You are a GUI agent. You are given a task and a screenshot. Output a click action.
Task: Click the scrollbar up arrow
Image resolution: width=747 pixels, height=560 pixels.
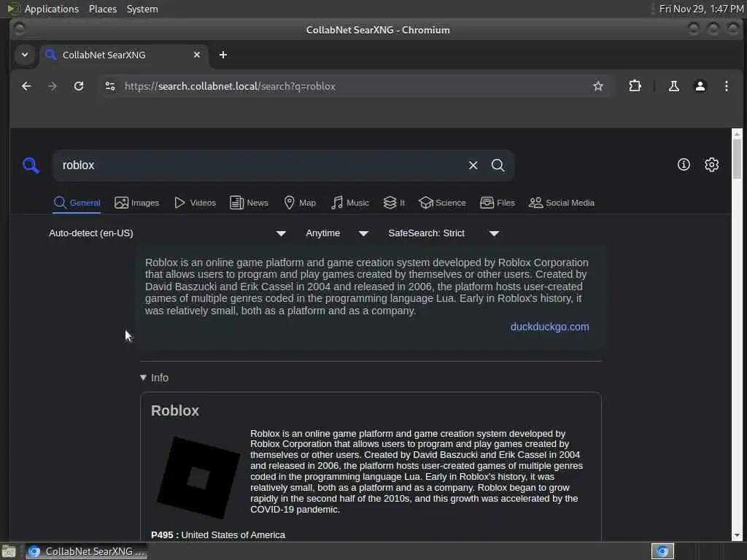tap(737, 133)
